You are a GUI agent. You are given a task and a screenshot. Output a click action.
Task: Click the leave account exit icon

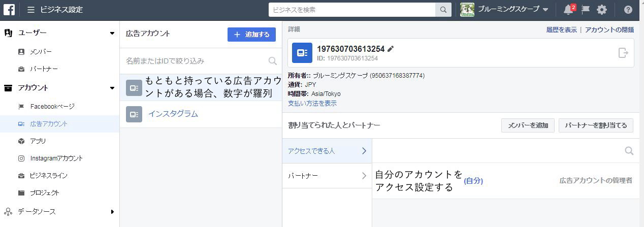[x=623, y=53]
